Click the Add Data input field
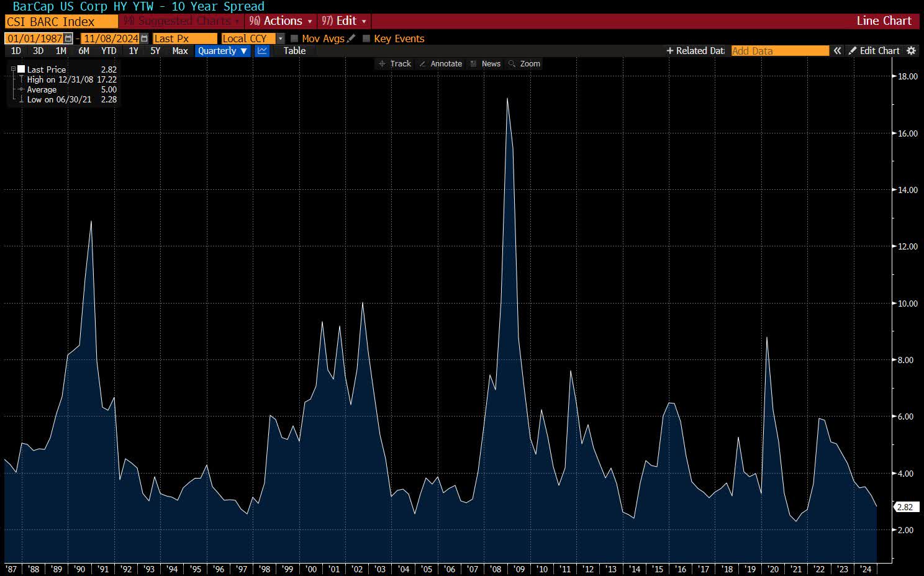Screen dimensions: 924x576 point(779,51)
